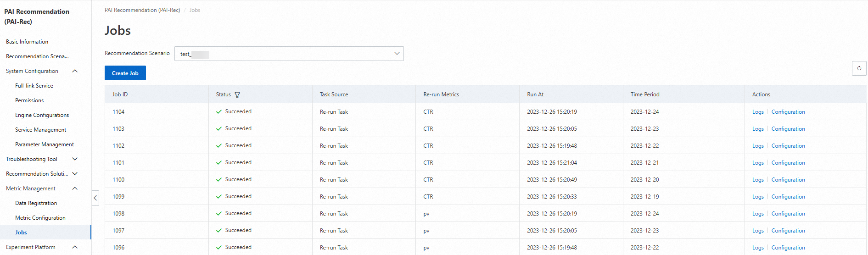Open Configuration for job 1103

(x=788, y=129)
